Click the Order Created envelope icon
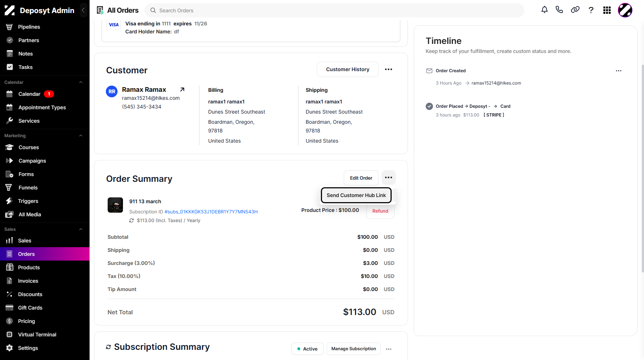Image resolution: width=644 pixels, height=360 pixels. (x=429, y=71)
